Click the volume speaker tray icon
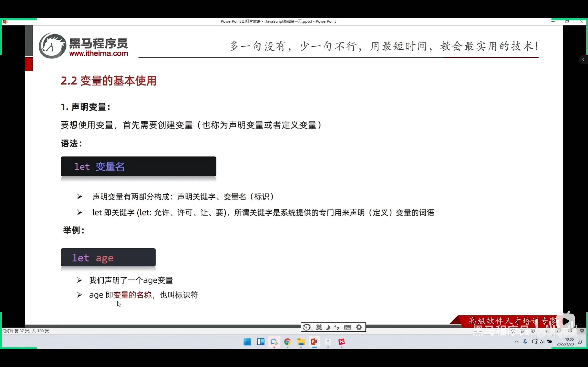 [542, 342]
